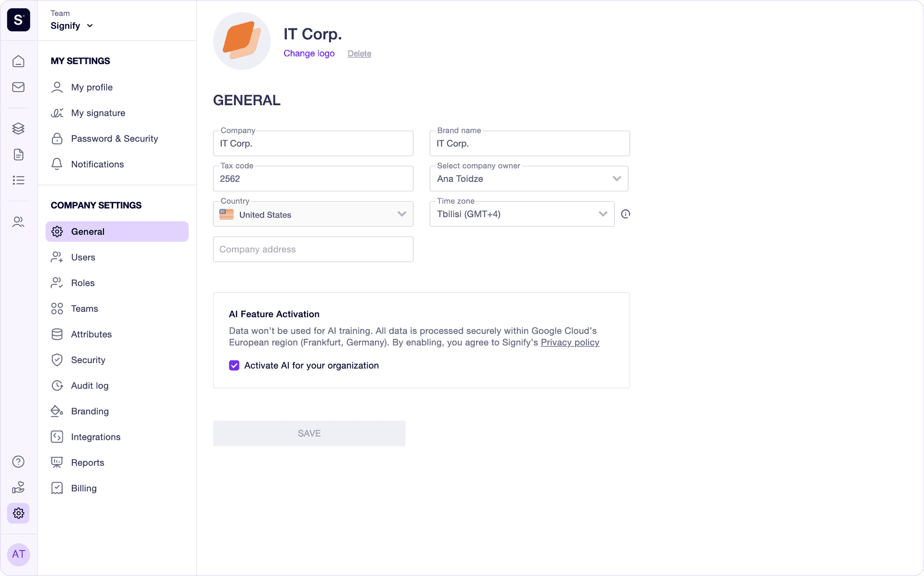Image resolution: width=924 pixels, height=576 pixels.
Task: Open the Select company owner dropdown
Action: click(529, 179)
